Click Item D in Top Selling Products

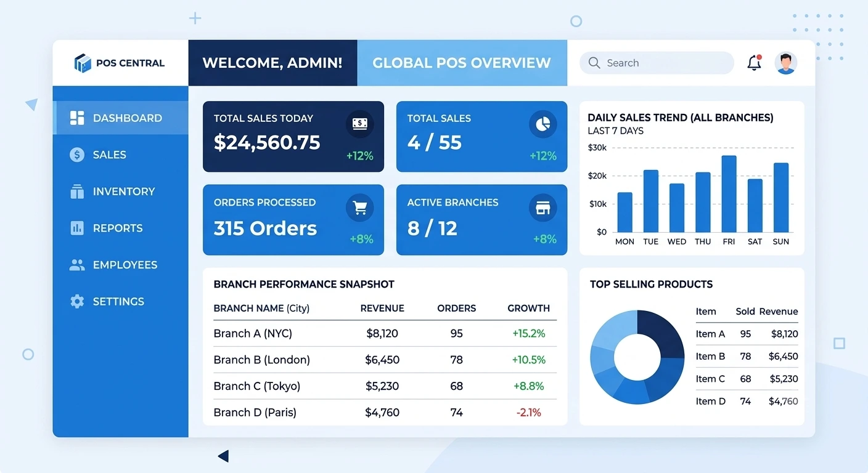(710, 401)
